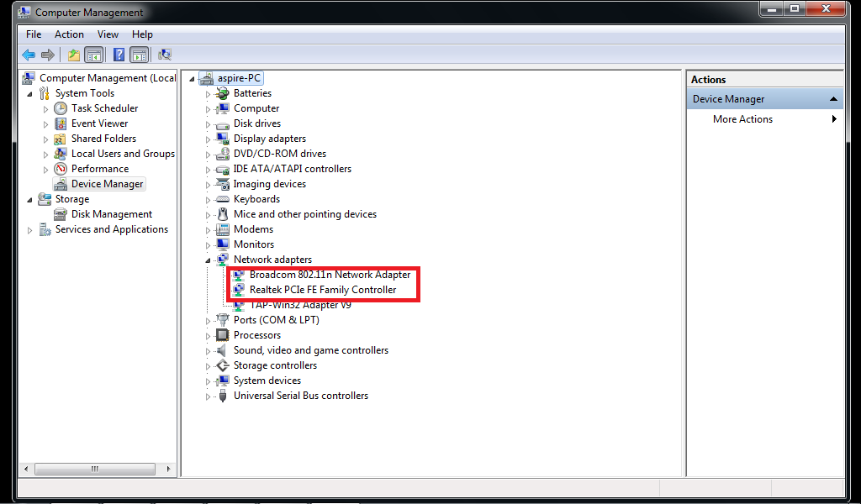Expand the Universal Serial Bus controllers node
Image resolution: width=861 pixels, height=504 pixels.
(x=208, y=395)
